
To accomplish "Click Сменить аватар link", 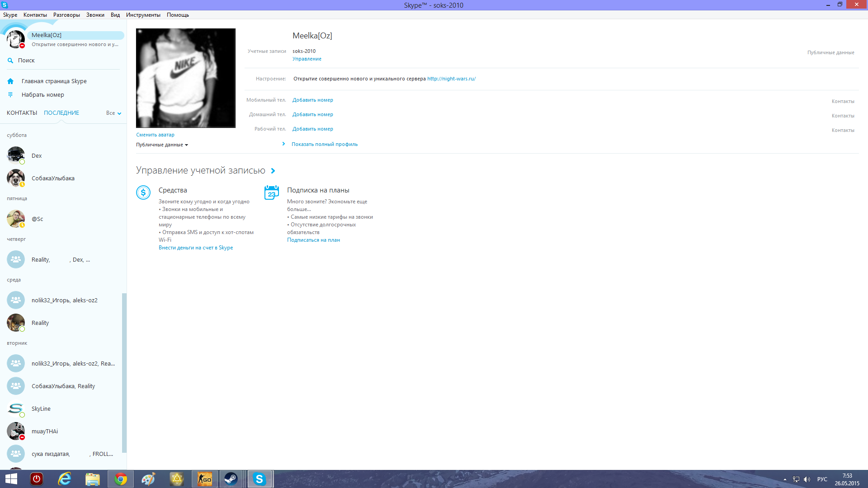I will [155, 135].
